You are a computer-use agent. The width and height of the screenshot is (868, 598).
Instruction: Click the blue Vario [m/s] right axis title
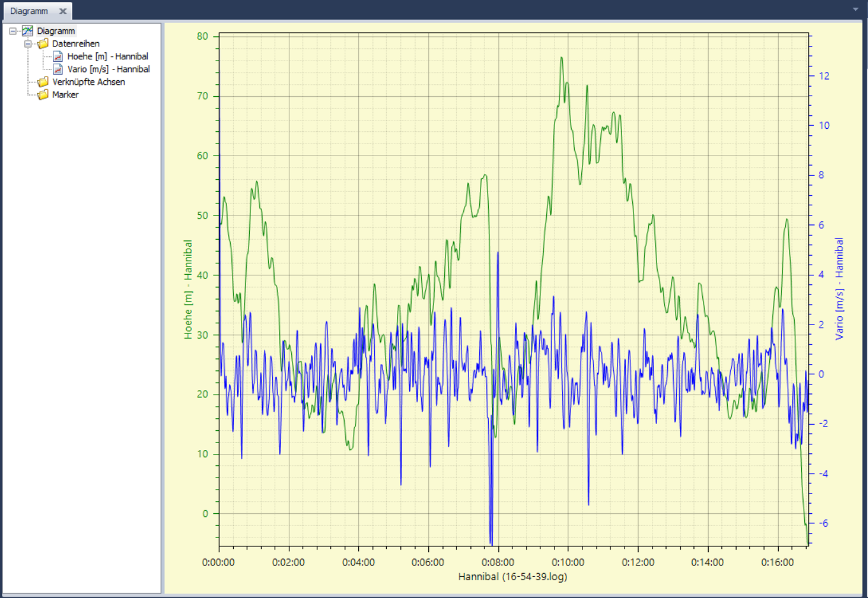coord(839,288)
